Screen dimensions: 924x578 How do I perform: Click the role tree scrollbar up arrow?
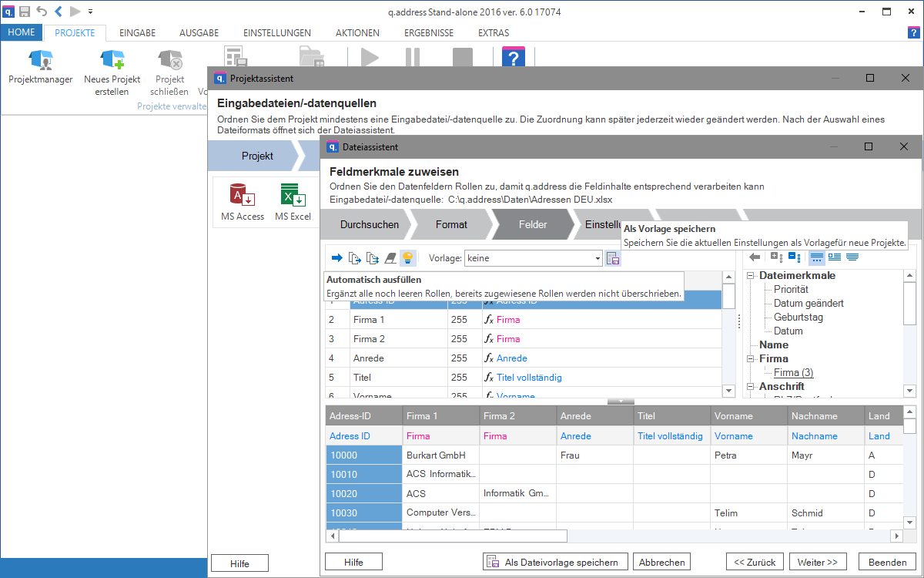909,276
